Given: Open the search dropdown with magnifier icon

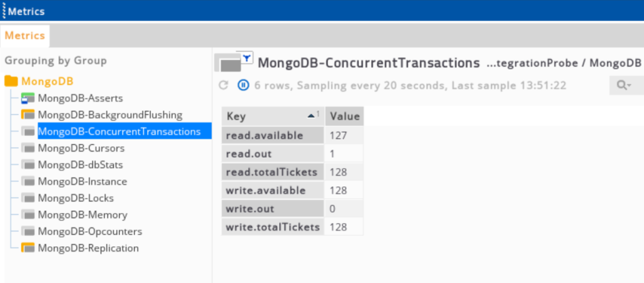Looking at the screenshot, I should (625, 85).
